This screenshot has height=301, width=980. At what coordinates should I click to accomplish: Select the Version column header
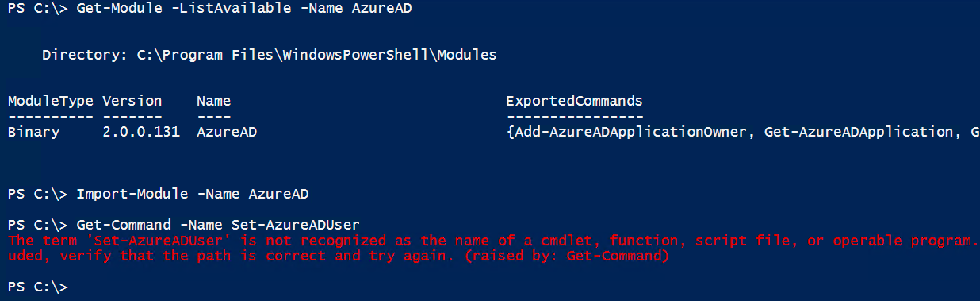pyautogui.click(x=132, y=101)
